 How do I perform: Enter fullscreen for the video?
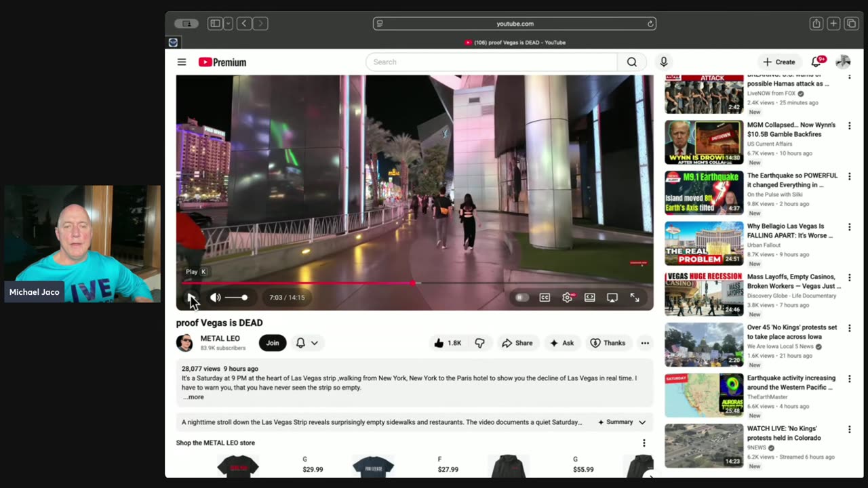pos(635,298)
